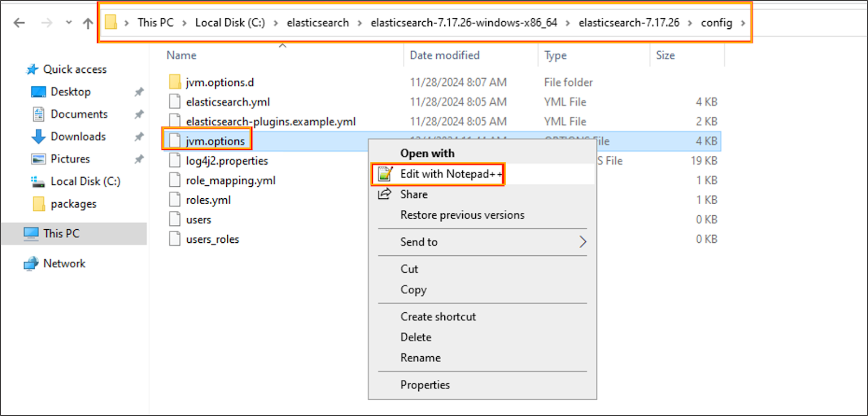Click the Up one level arrow

(x=88, y=23)
